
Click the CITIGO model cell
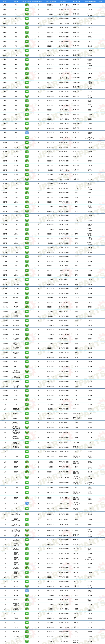16,298
